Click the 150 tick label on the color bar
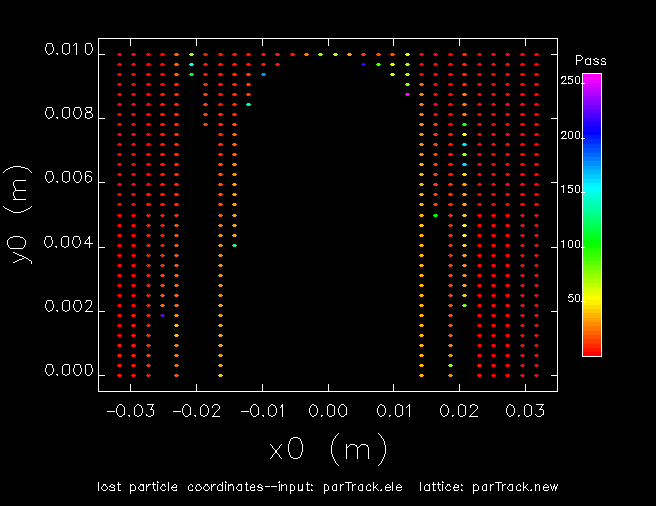The height and width of the screenshot is (506, 656). pos(571,189)
